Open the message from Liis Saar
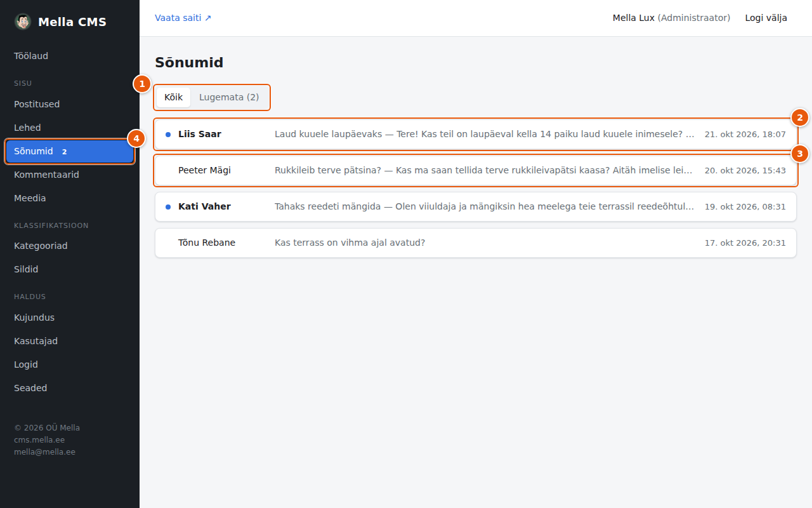Screen dimensions: 812x508 coord(476,134)
